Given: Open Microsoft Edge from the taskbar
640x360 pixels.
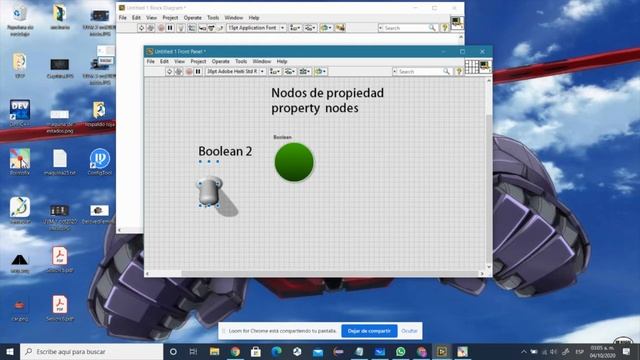Looking at the screenshot, I should click(276, 351).
